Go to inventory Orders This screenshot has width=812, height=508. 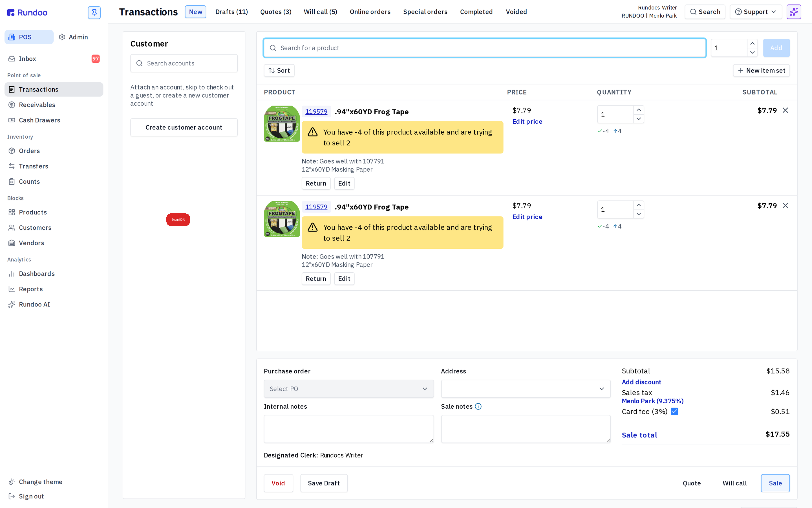coord(54,151)
